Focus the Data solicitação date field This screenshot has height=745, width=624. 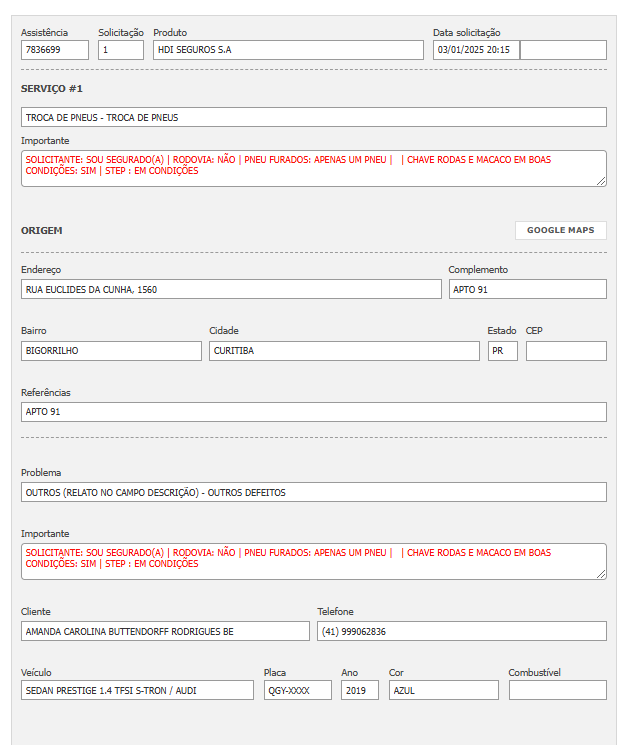476,50
